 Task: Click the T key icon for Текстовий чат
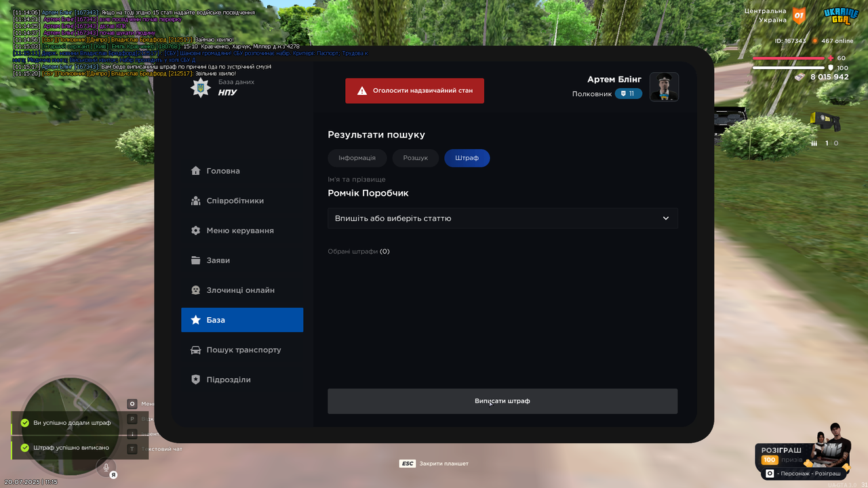(x=132, y=449)
